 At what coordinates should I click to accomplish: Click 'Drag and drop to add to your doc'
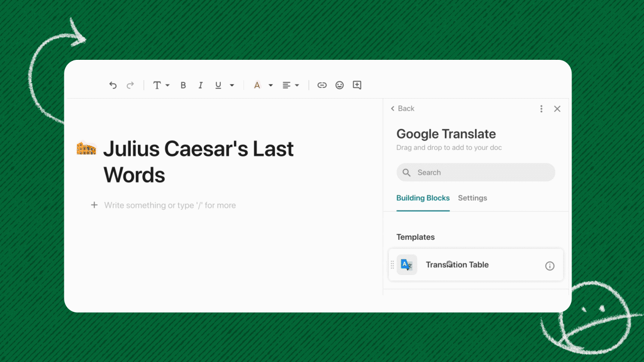pyautogui.click(x=449, y=148)
